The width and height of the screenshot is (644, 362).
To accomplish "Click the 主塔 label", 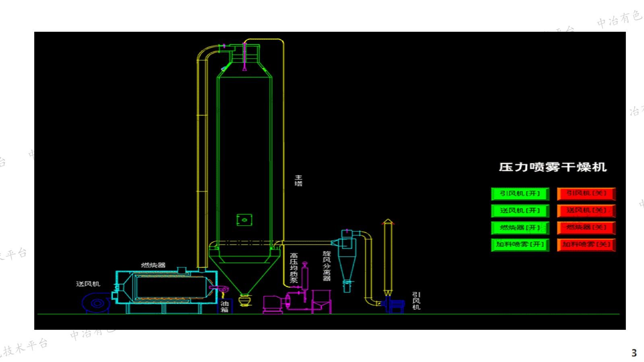I will tap(298, 181).
